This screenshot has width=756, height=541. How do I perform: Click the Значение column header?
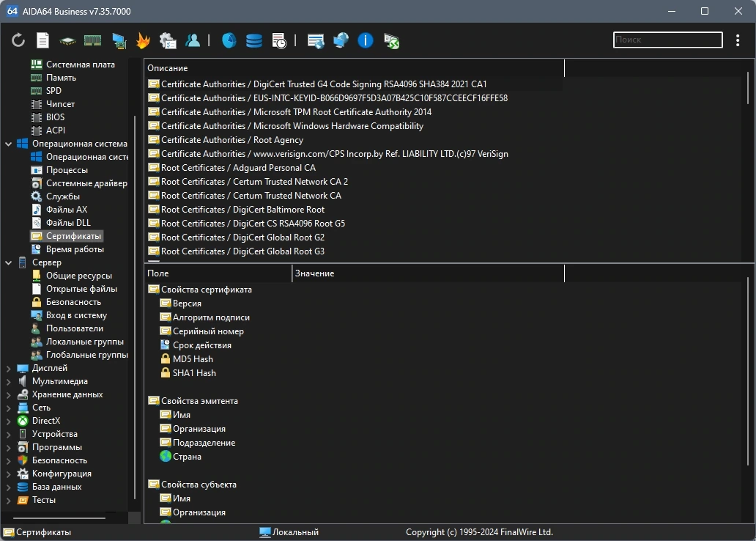click(428, 273)
